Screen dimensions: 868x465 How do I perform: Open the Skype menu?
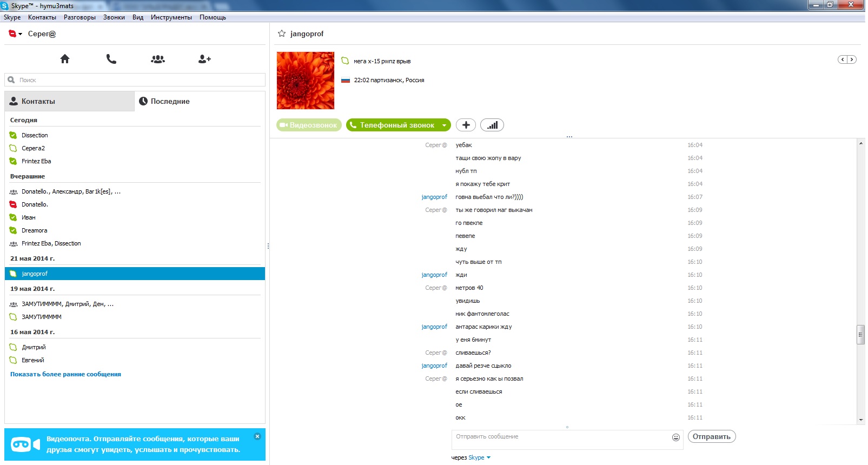pos(12,17)
